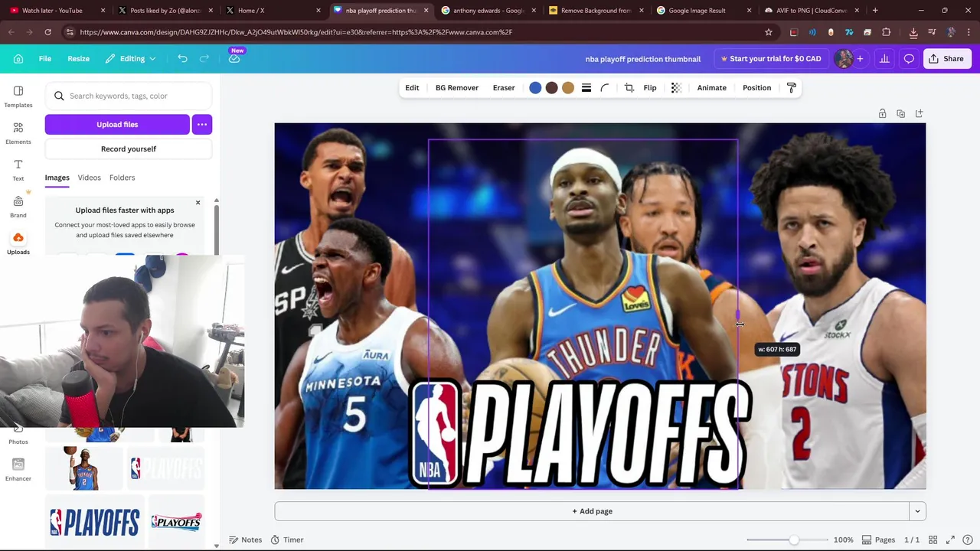Image resolution: width=980 pixels, height=551 pixels.
Task: Click the Edit image button
Action: [x=412, y=88]
